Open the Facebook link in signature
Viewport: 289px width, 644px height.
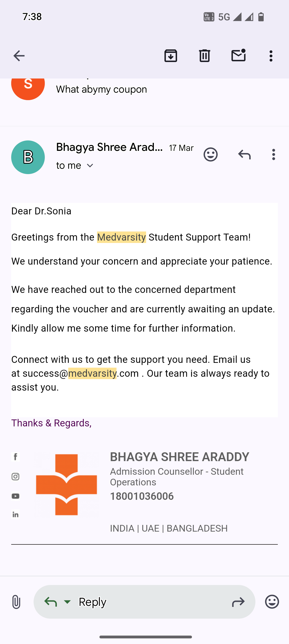tap(15, 457)
